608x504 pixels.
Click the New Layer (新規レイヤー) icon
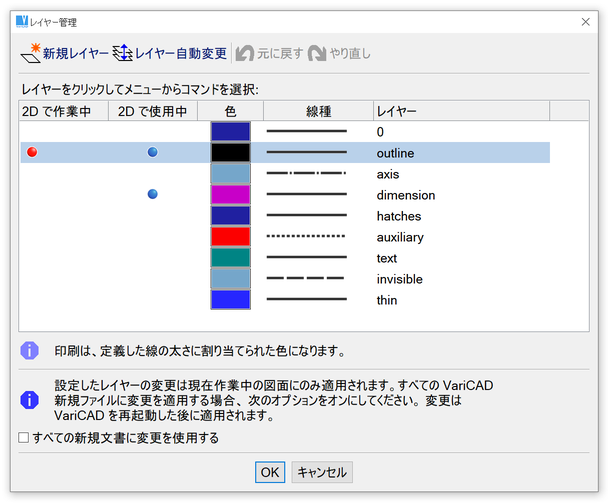click(30, 53)
